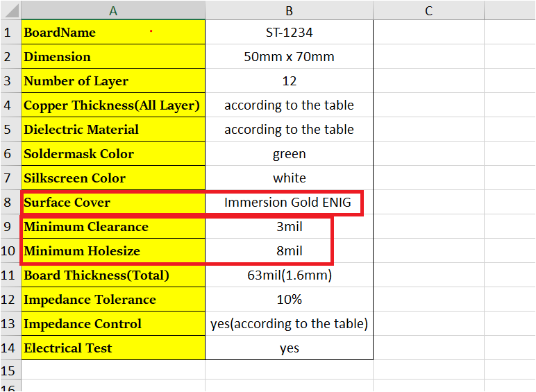Image resolution: width=536 pixels, height=392 pixels.
Task: Click the Minimum Holesize label cell
Action: pos(113,251)
